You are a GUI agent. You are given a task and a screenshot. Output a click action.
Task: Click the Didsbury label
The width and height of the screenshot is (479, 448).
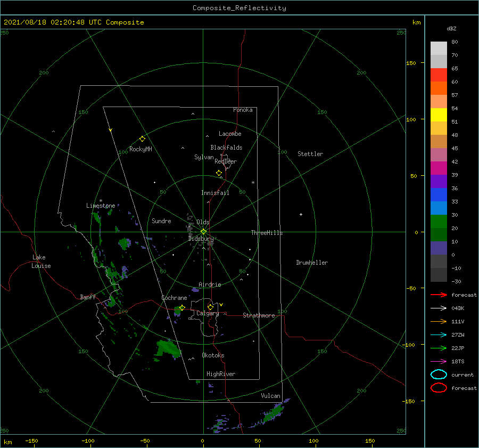coord(201,239)
